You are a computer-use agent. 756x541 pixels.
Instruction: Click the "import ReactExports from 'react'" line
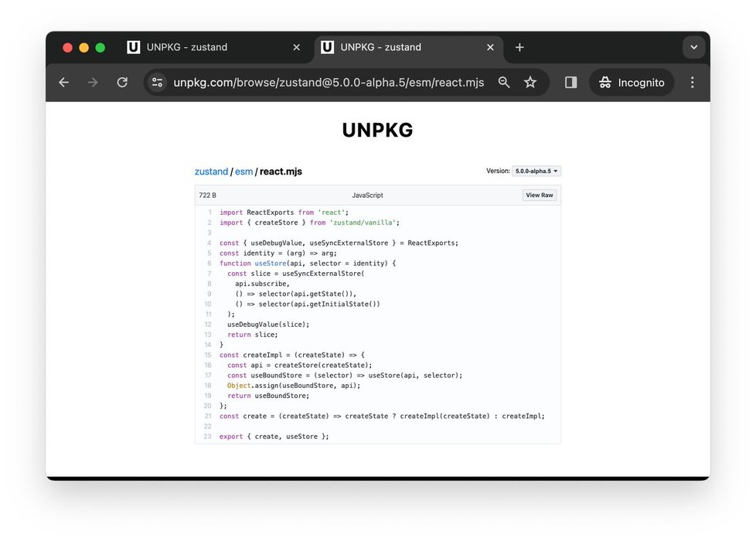point(284,213)
